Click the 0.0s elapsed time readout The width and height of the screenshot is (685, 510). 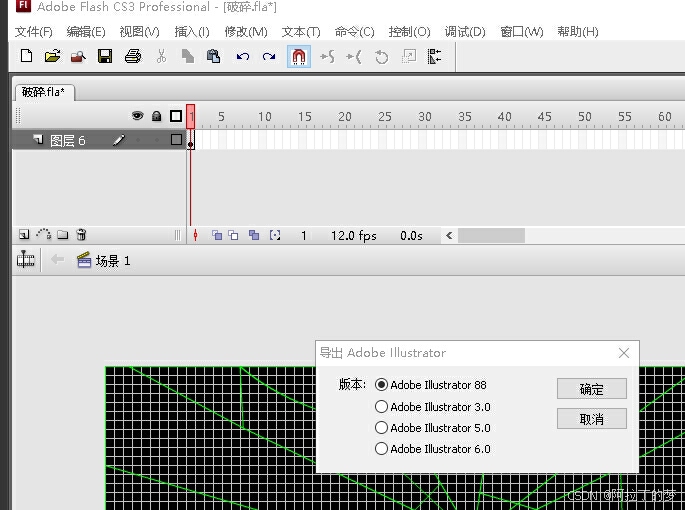coord(411,236)
